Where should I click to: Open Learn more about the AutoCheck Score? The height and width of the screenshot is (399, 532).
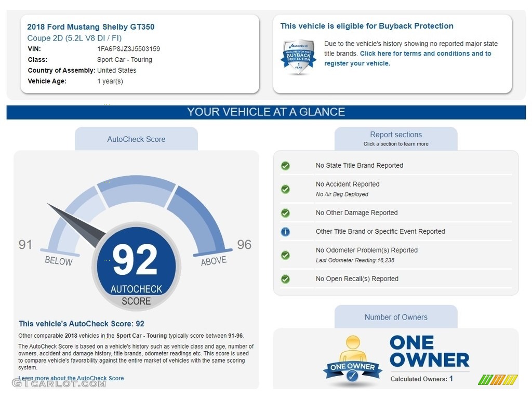(x=71, y=378)
